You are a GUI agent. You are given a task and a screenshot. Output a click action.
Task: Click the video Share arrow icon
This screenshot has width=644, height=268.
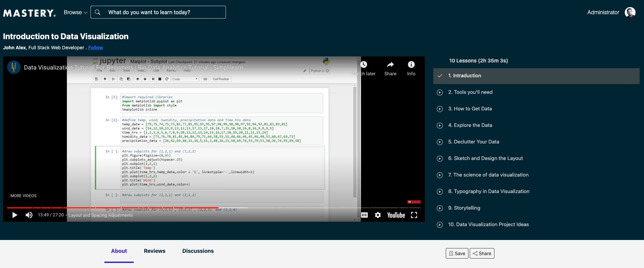point(390,64)
